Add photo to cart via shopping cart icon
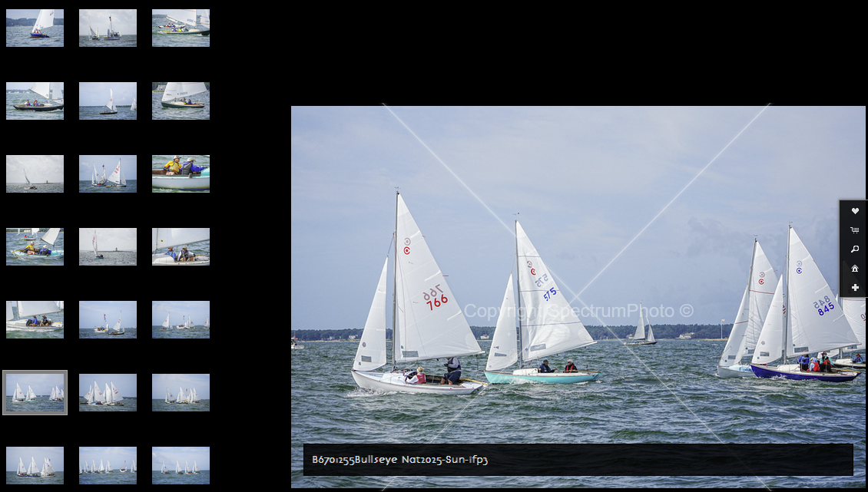The width and height of the screenshot is (868, 492). [x=855, y=230]
